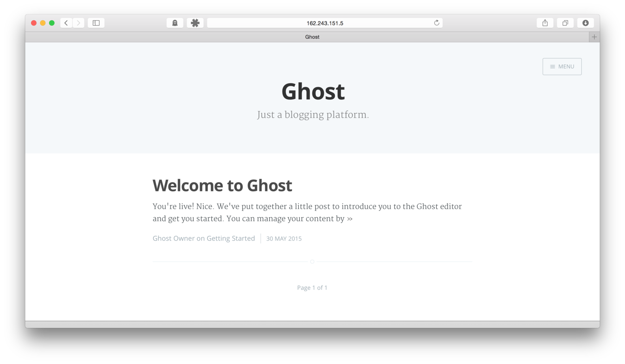Image resolution: width=625 pixels, height=364 pixels.
Task: Open the Ghost Owner author link
Action: tap(174, 239)
